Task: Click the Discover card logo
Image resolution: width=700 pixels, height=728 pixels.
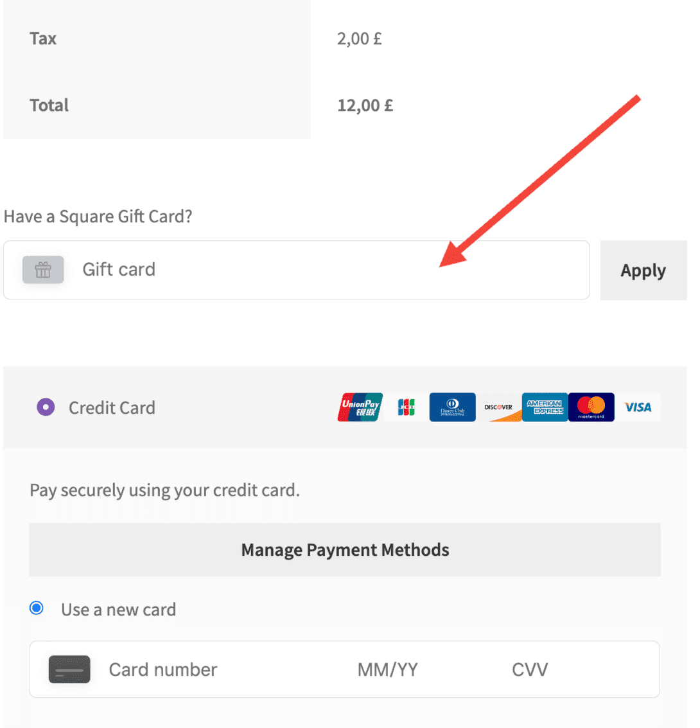Action: [x=499, y=407]
